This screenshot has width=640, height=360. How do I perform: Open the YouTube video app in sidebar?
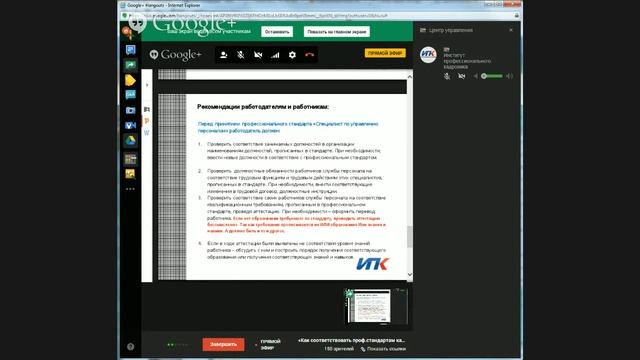click(x=130, y=125)
